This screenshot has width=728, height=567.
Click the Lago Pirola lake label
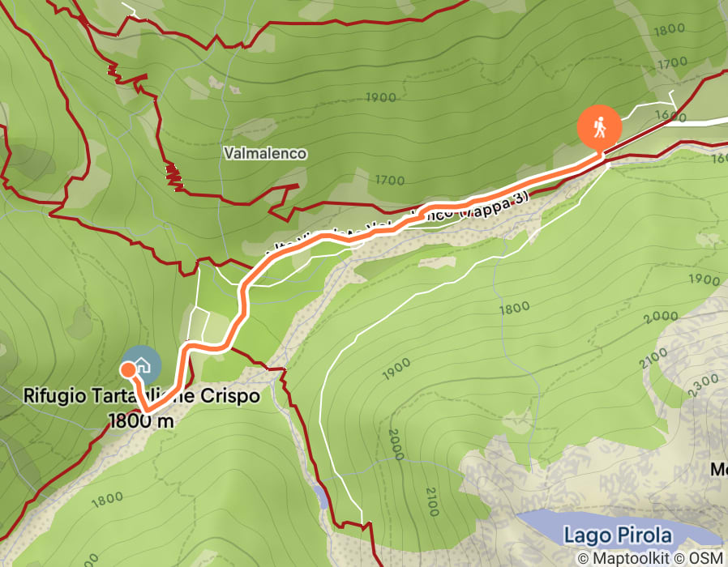pyautogui.click(x=618, y=535)
